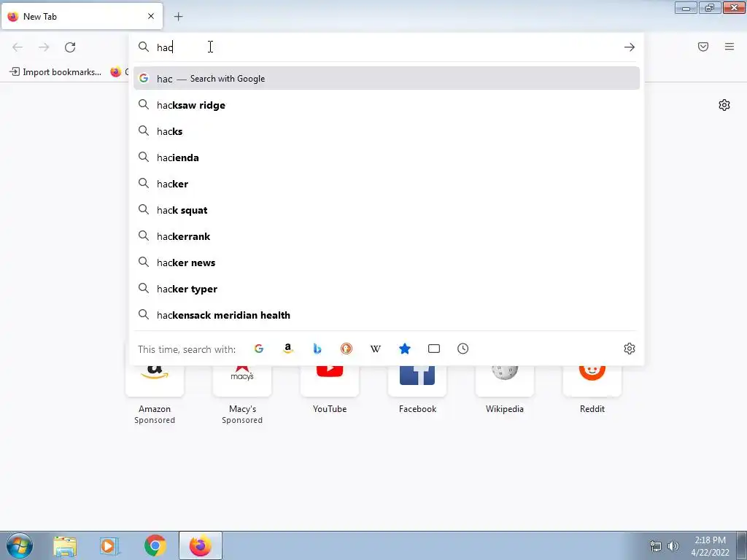Select the 'hacker news' suggestion
This screenshot has height=560, width=747.
tap(387, 262)
